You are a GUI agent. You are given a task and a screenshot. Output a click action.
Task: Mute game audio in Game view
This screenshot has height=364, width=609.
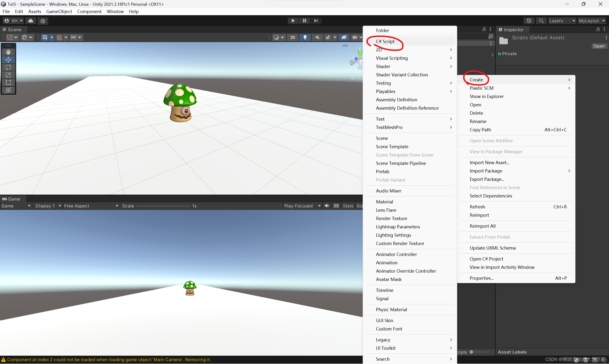[327, 206]
